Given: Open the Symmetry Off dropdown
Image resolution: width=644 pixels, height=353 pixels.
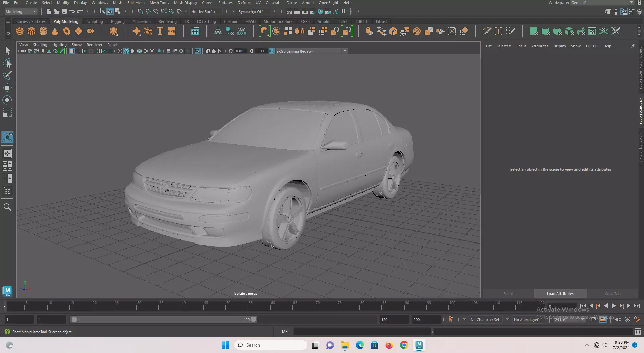Looking at the screenshot, I should coord(254,11).
